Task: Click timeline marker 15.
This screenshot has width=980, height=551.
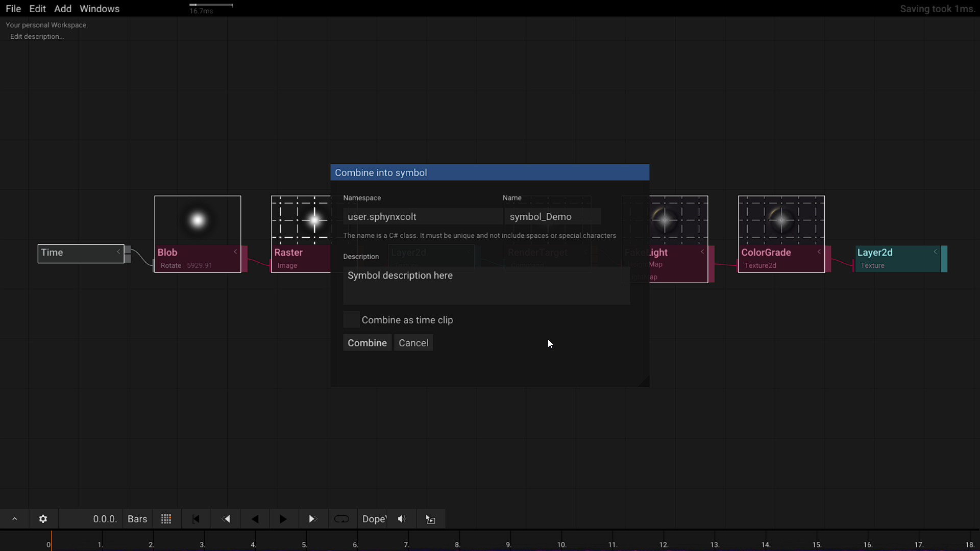Action: tap(817, 544)
